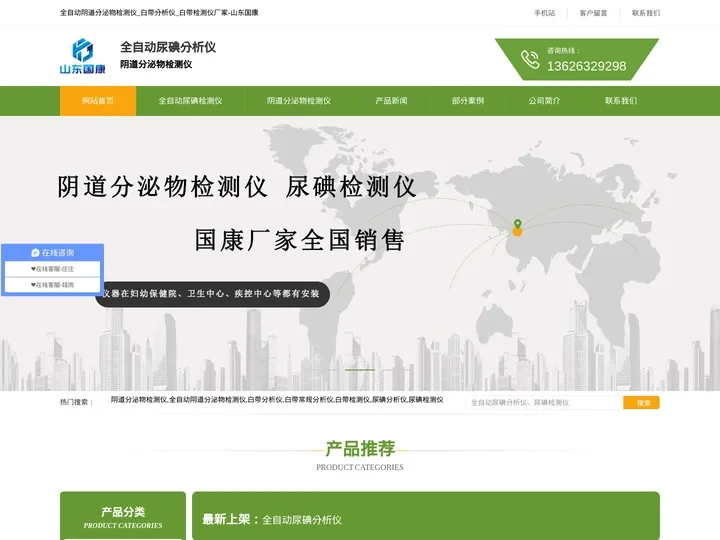720x540 pixels.
Task: Click the hotline number 13626329298
Action: tap(586, 66)
